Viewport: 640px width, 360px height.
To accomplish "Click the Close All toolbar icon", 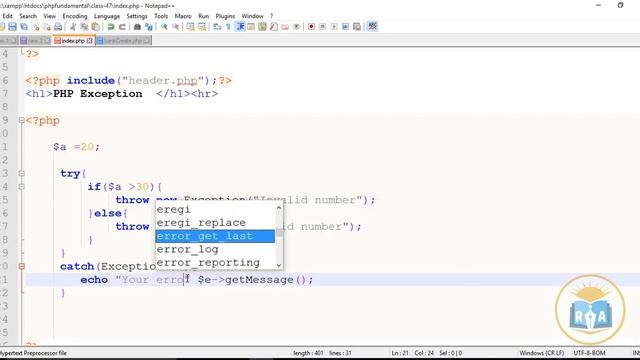I will pyautogui.click(x=47, y=27).
